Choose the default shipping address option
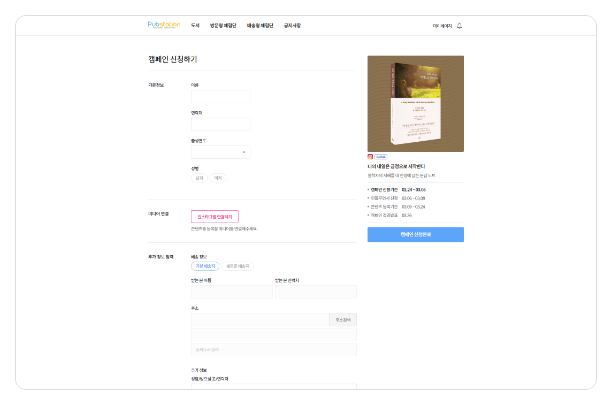 (205, 266)
